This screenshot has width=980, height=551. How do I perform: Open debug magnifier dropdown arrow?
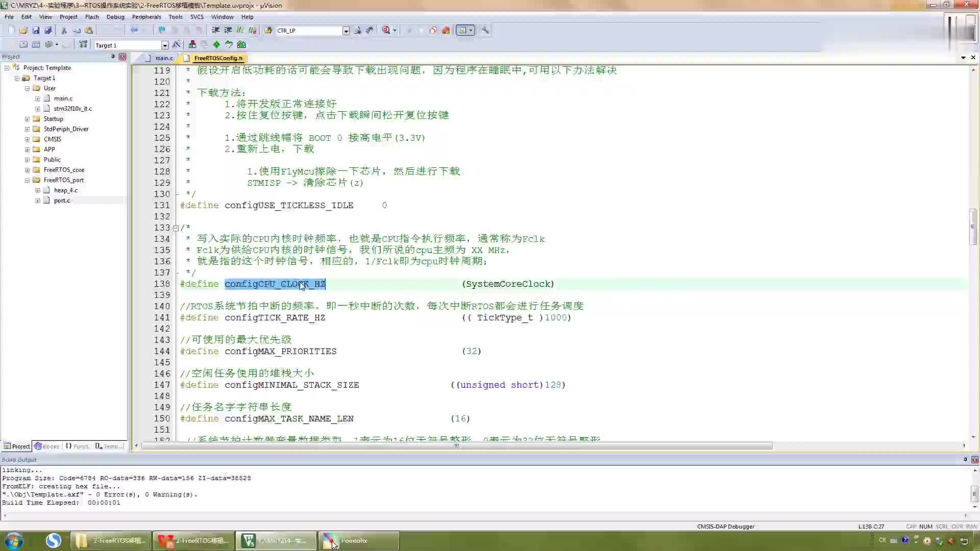tap(395, 30)
